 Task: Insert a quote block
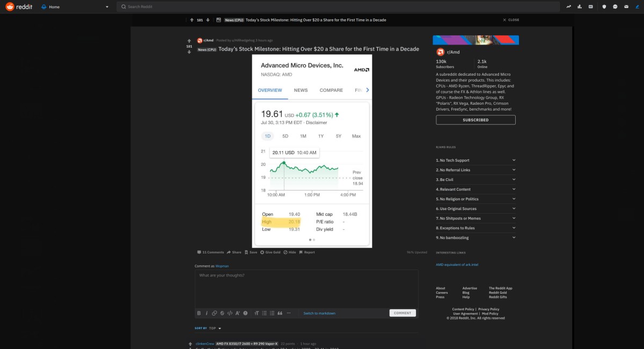tap(280, 313)
